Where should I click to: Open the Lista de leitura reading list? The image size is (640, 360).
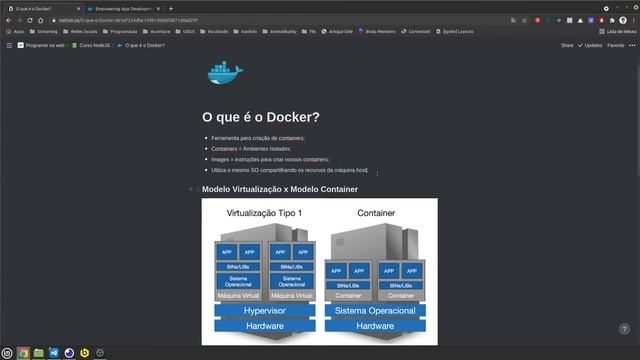617,31
